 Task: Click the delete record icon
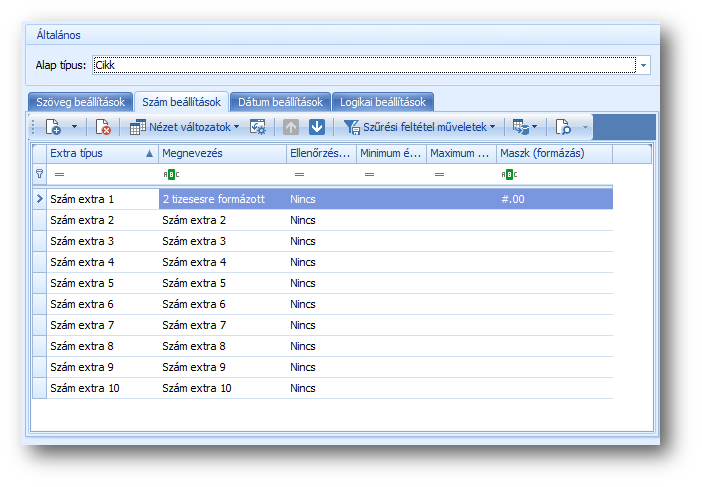103,127
